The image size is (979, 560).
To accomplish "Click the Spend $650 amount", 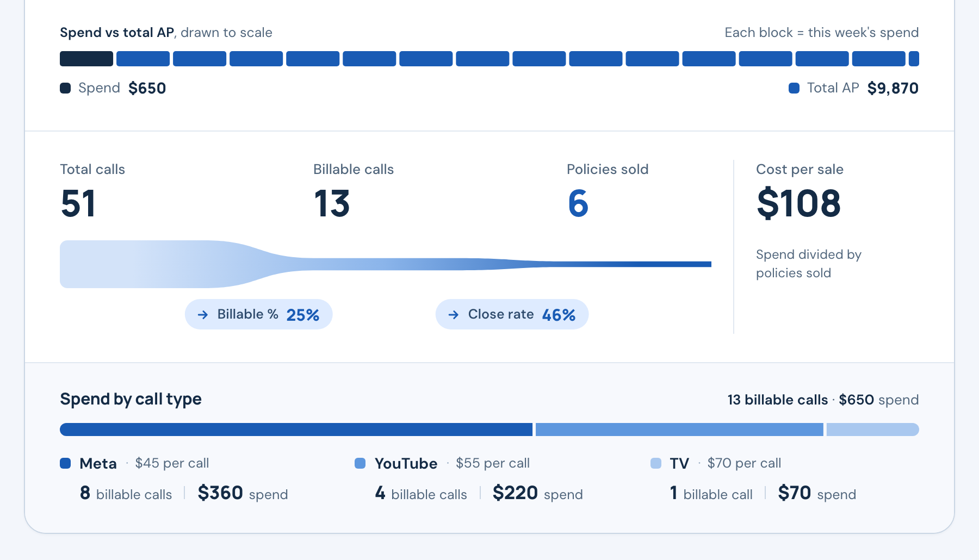I will coord(147,88).
